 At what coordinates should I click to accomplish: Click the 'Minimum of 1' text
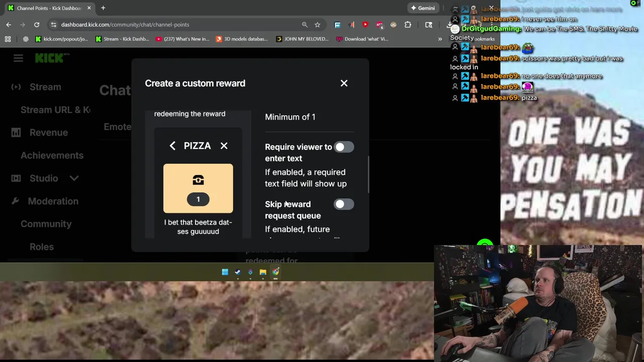[x=290, y=117]
